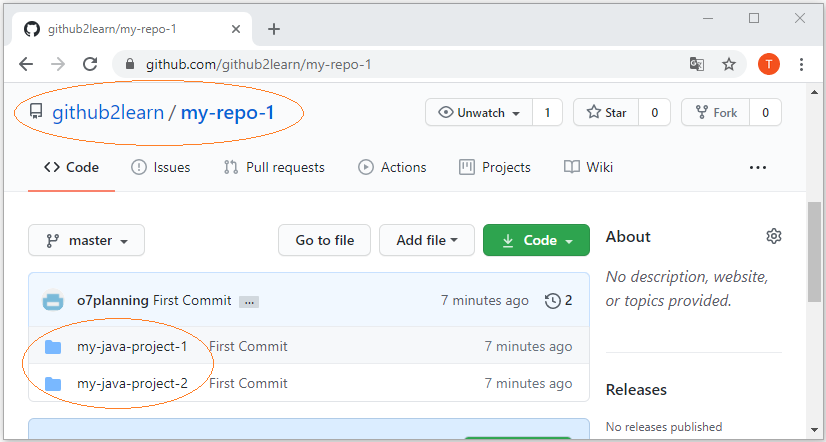Image resolution: width=826 pixels, height=442 pixels.
Task: Close the github2learn/my-repo-1 tab
Action: click(x=235, y=29)
